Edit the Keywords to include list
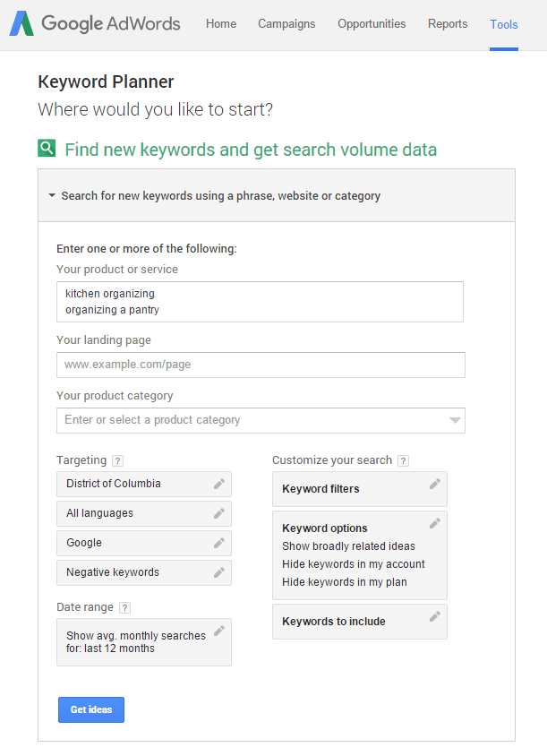This screenshot has height=756, width=547. 435,615
